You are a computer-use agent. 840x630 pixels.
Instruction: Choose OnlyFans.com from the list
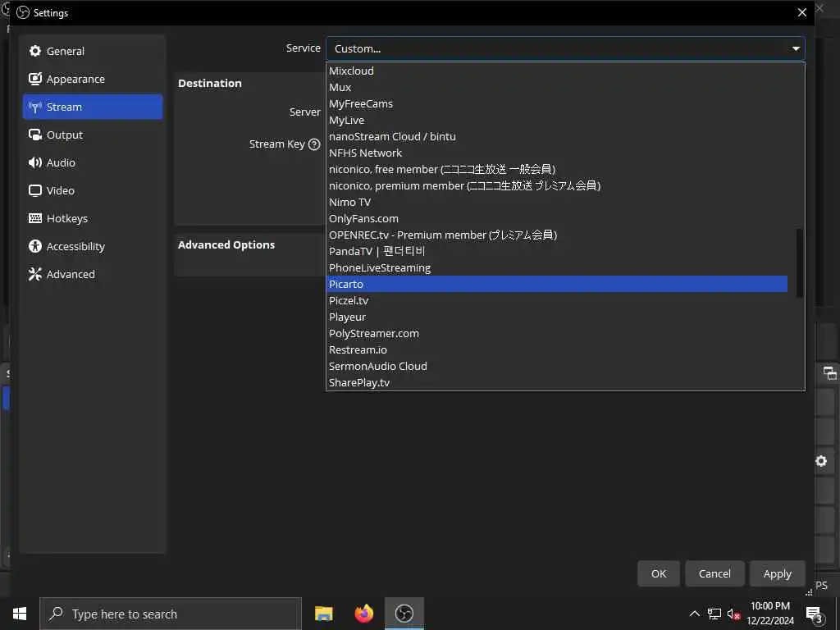click(557, 218)
